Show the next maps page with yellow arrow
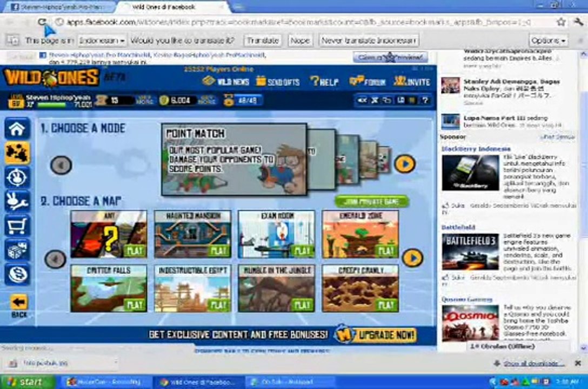The width and height of the screenshot is (588, 389). 412,258
